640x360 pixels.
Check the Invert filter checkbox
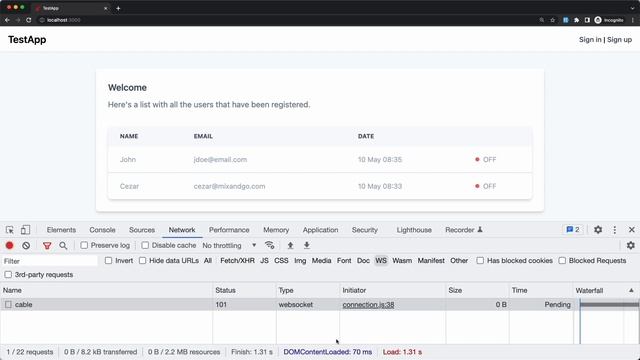108,260
